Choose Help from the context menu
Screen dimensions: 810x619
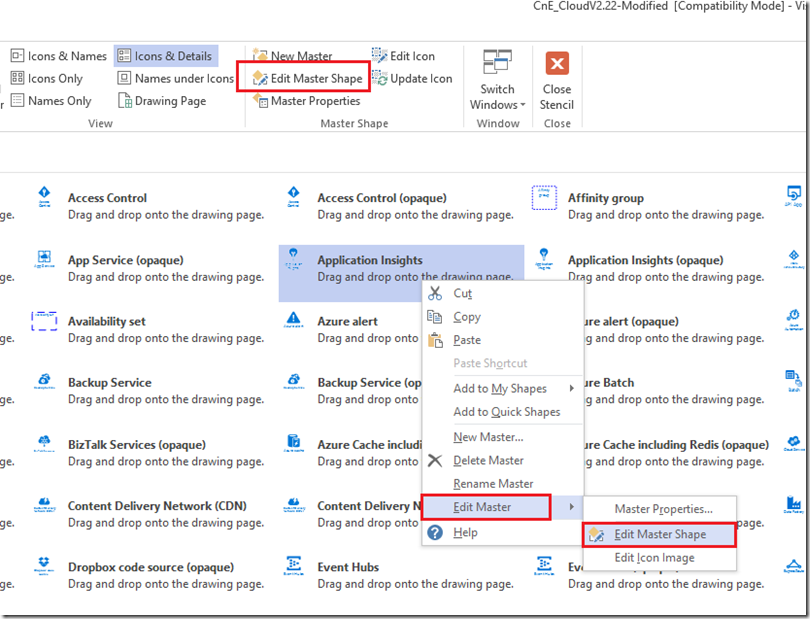503,532
